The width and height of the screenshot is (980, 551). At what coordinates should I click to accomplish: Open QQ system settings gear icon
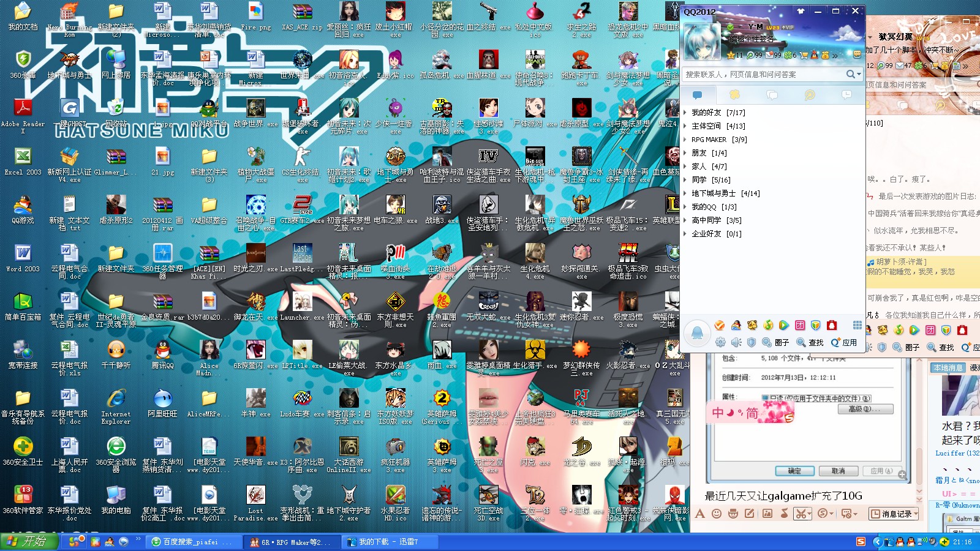(720, 342)
